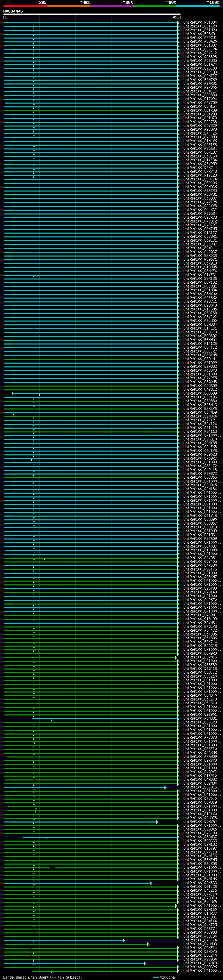Screen dimensions: 223x980
Task: Click the query name AV634446
Action: click(x=13, y=11)
